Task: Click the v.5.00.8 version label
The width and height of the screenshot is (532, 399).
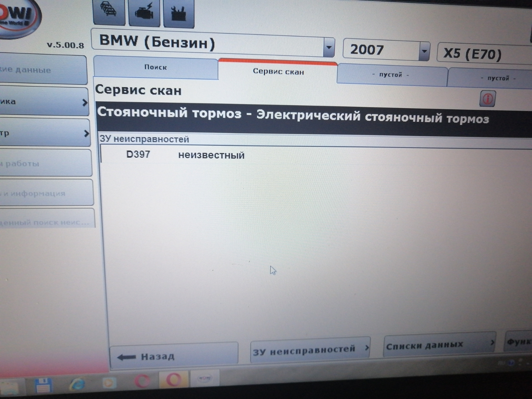Action: 65,45
